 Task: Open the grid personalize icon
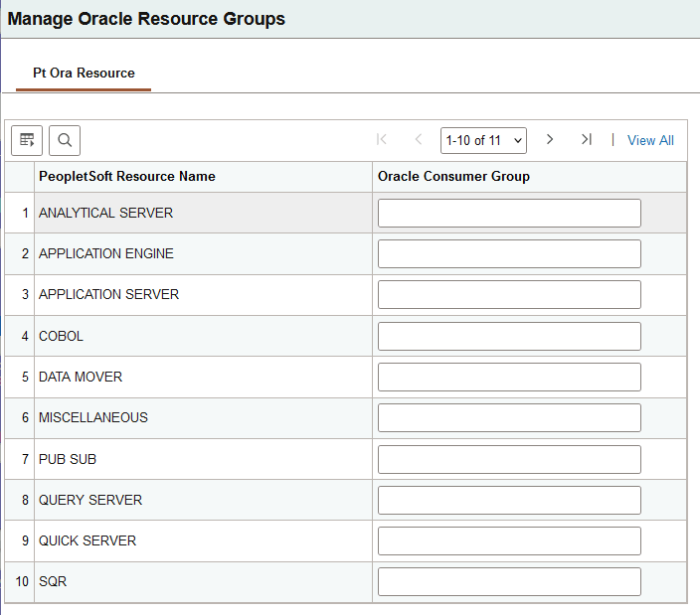point(27,140)
